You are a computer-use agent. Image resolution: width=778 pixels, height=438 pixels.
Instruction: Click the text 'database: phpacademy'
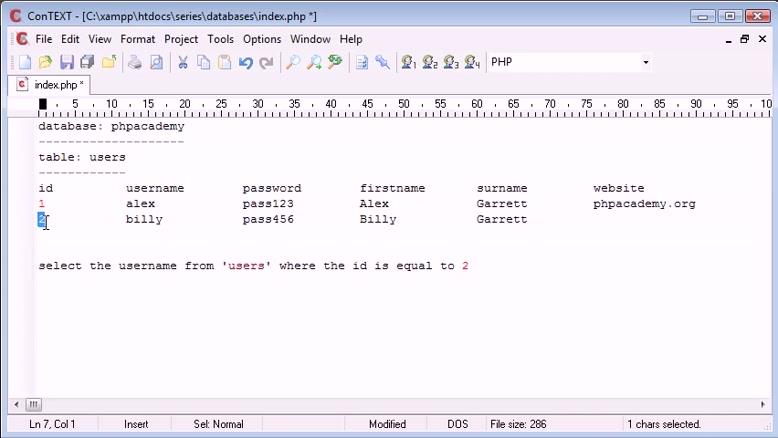pyautogui.click(x=112, y=126)
